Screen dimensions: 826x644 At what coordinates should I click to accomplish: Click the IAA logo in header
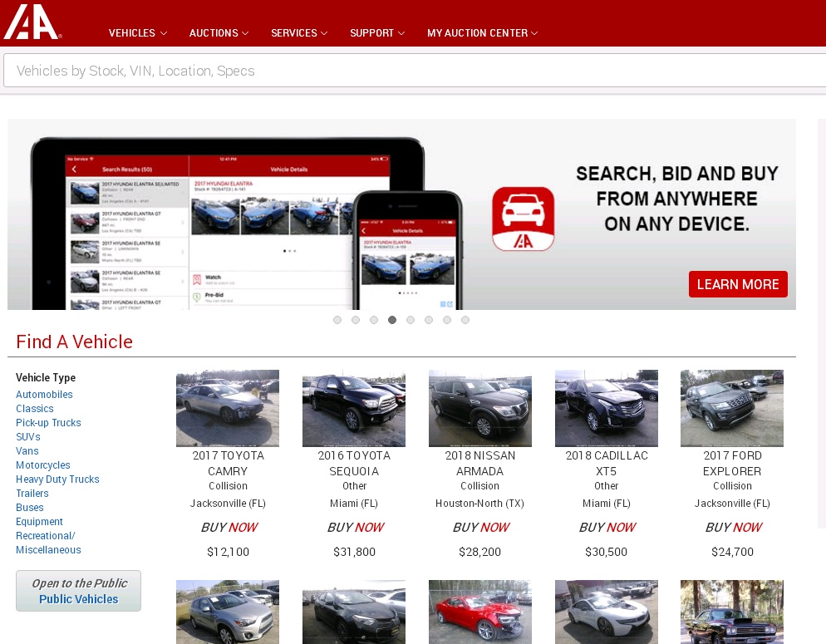click(x=32, y=22)
